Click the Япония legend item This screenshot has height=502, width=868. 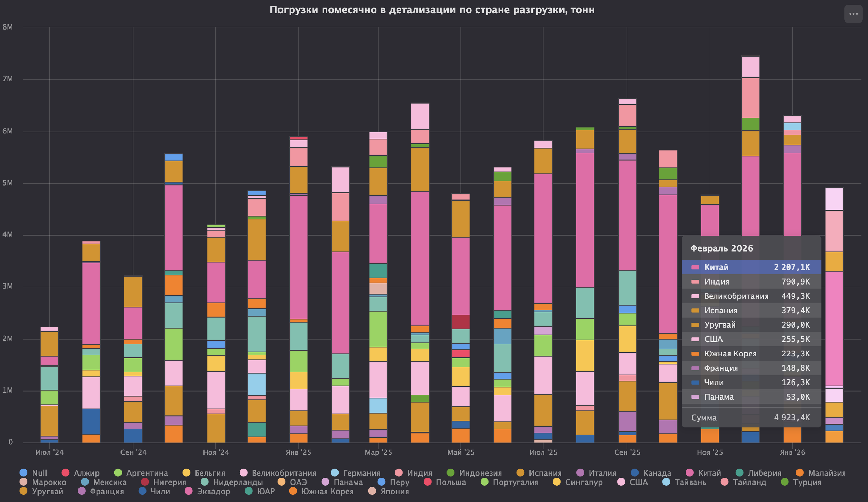pyautogui.click(x=394, y=491)
